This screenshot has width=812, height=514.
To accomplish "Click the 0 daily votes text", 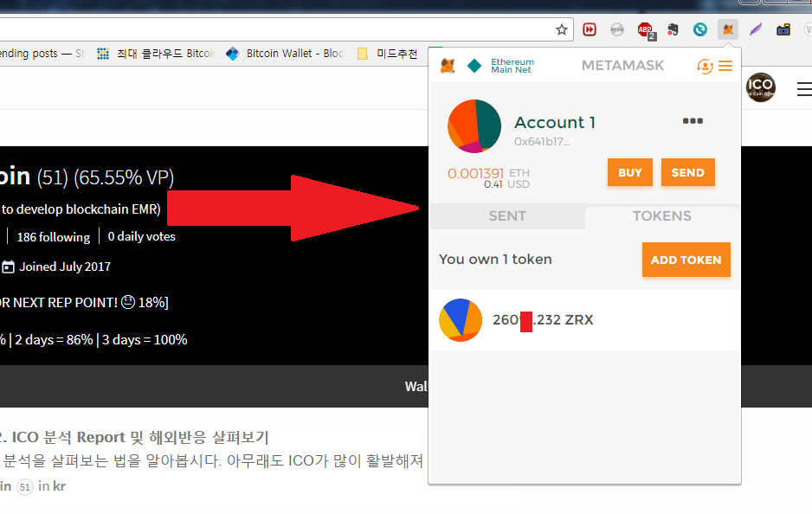I will click(141, 236).
